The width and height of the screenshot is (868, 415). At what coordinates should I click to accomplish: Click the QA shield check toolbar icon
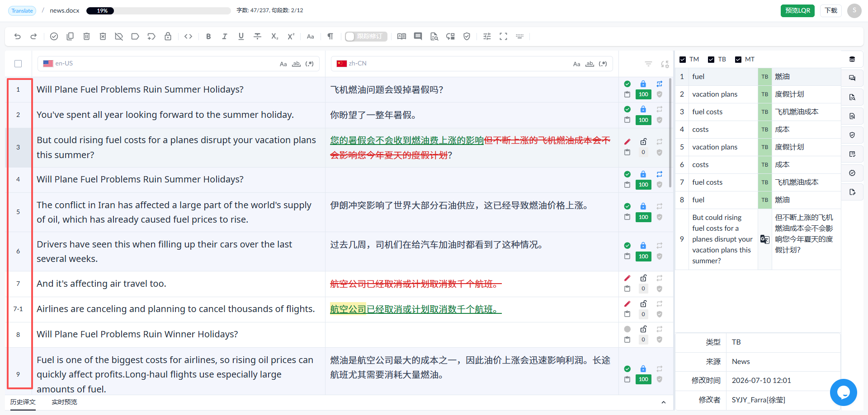click(467, 37)
